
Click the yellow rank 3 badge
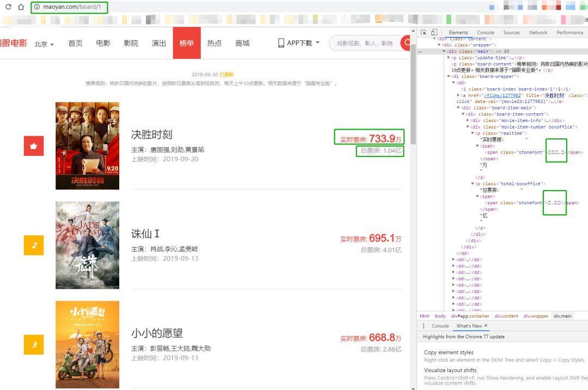[x=34, y=345]
